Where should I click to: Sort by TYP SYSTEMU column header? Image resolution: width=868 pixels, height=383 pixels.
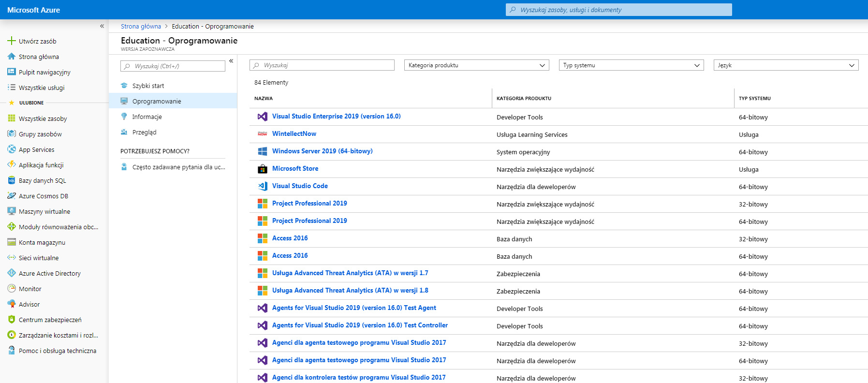(755, 98)
